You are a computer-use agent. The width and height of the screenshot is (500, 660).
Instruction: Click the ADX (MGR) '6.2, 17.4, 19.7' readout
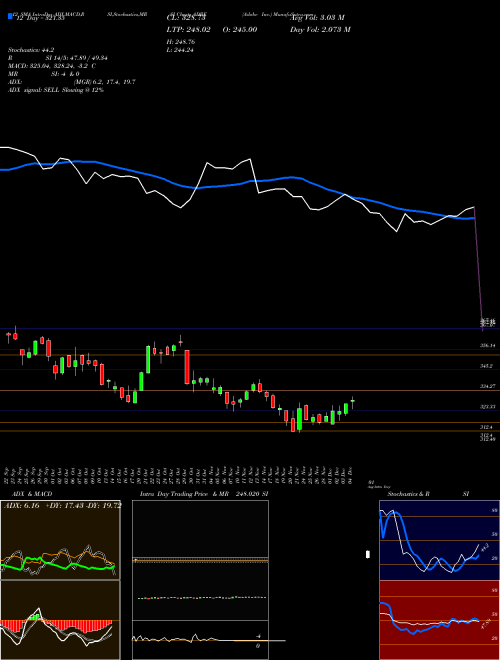(x=104, y=82)
